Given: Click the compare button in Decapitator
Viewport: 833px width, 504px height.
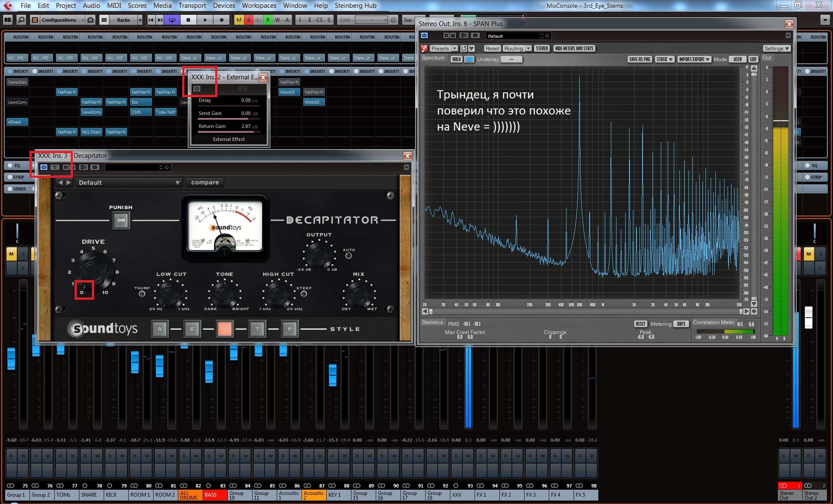Looking at the screenshot, I should click(205, 183).
